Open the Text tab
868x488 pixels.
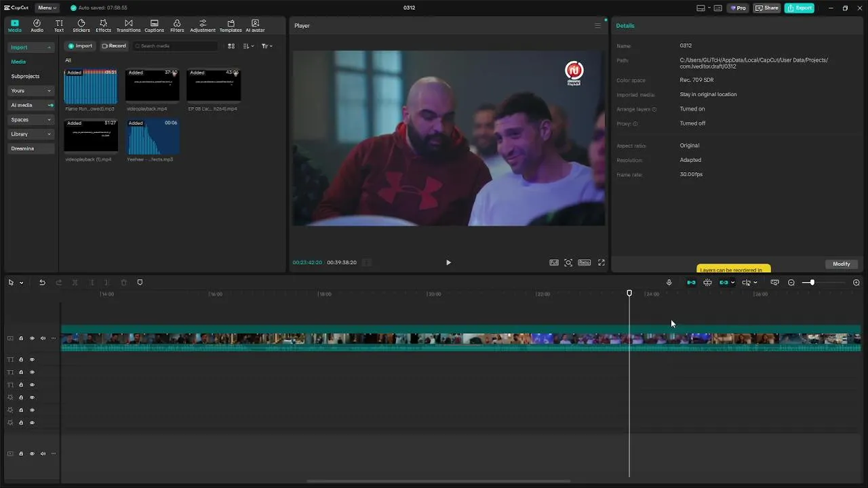coord(59,26)
